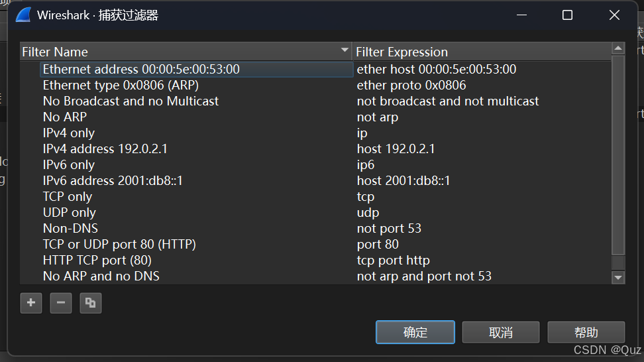
Task: Click expression 'ether host 00:00:5e:00:53:00'
Action: click(x=437, y=69)
